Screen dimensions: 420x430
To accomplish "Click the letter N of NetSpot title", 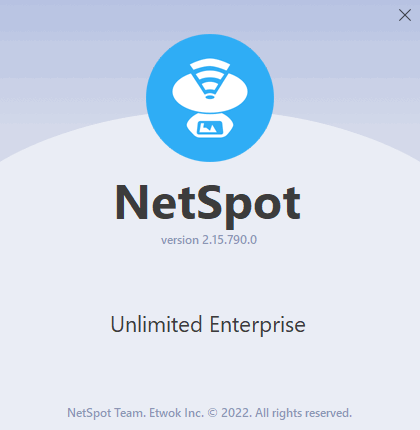I will tap(132, 203).
